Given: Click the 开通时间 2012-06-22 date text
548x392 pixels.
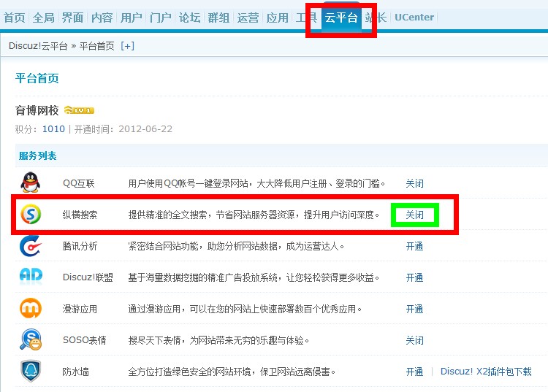Looking at the screenshot, I should 123,129.
